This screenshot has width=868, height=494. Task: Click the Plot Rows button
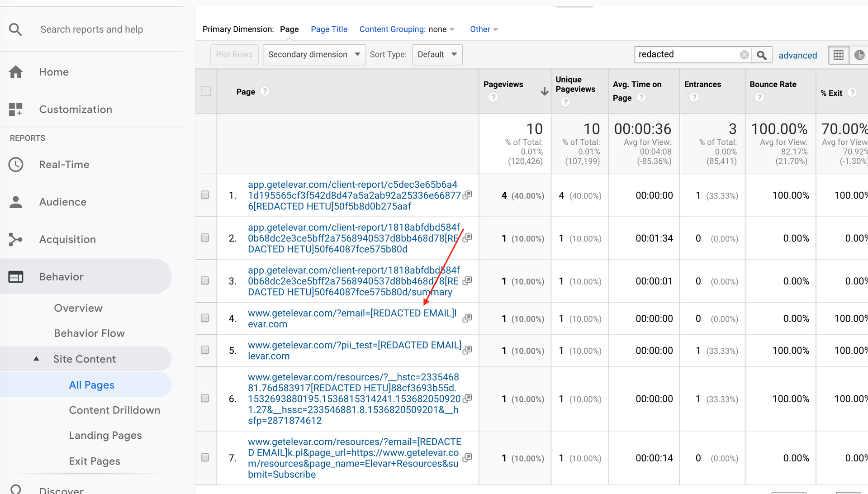[234, 55]
